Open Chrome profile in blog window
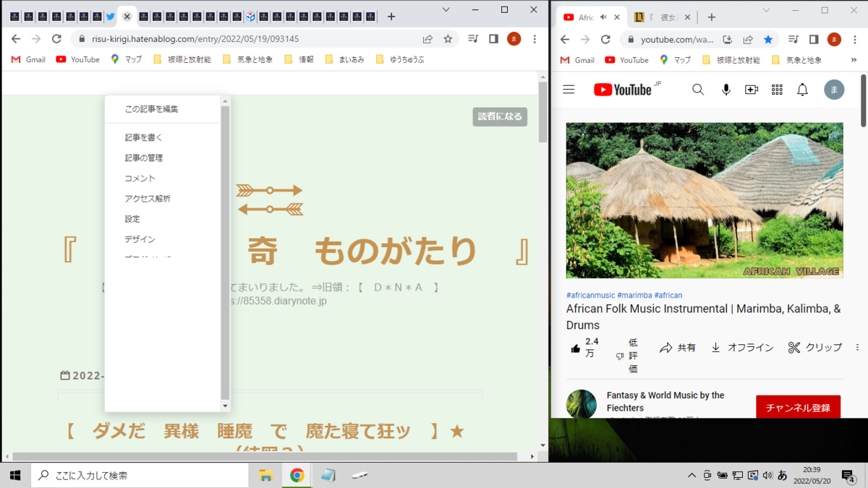The image size is (868, 488). (514, 39)
